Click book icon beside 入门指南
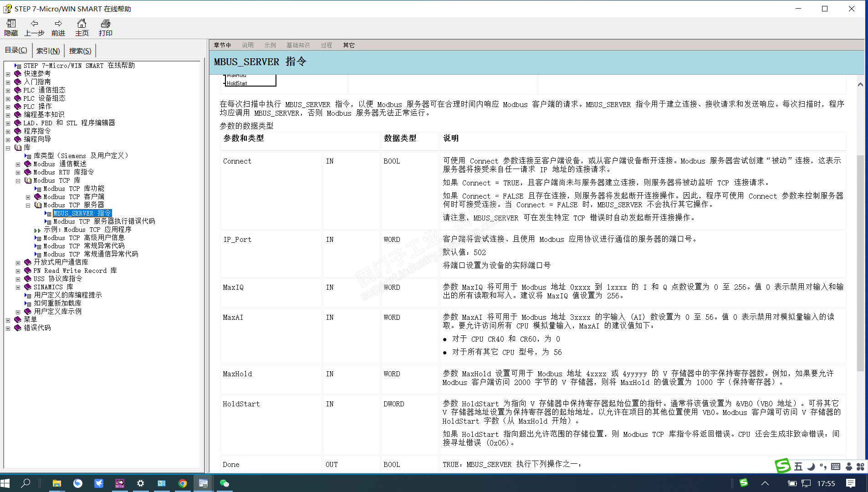 pos(18,82)
